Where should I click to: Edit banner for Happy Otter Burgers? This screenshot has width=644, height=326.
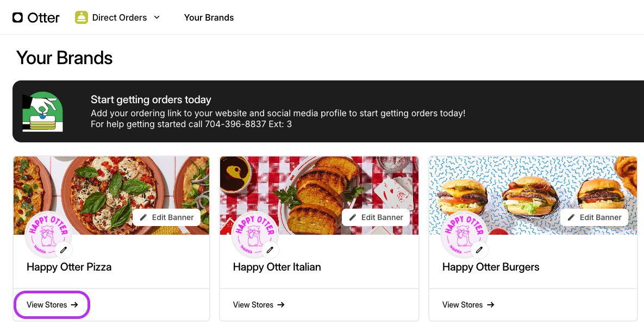(x=595, y=217)
